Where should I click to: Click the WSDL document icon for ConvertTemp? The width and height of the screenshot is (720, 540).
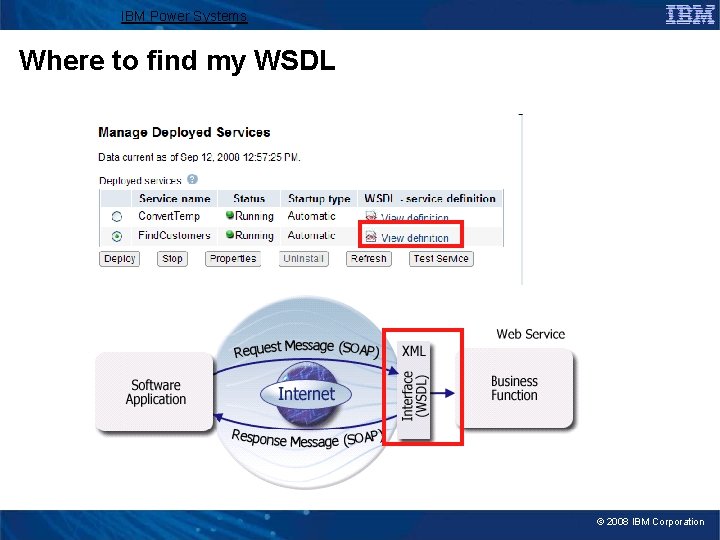pyautogui.click(x=371, y=216)
